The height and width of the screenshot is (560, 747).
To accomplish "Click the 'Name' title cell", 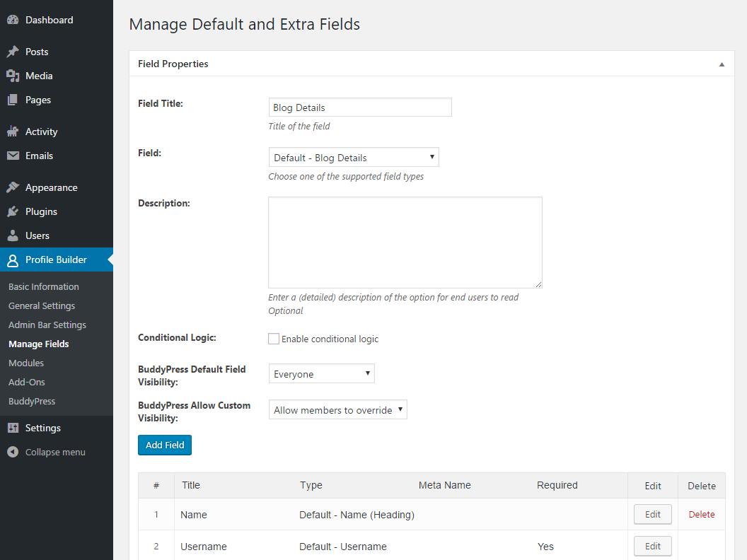I will tap(193, 515).
